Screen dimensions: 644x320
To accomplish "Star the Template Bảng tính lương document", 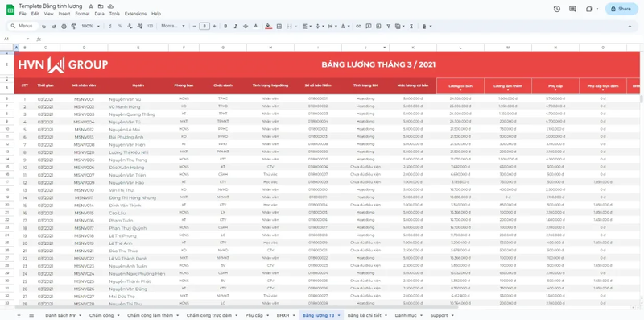I will coord(91,6).
